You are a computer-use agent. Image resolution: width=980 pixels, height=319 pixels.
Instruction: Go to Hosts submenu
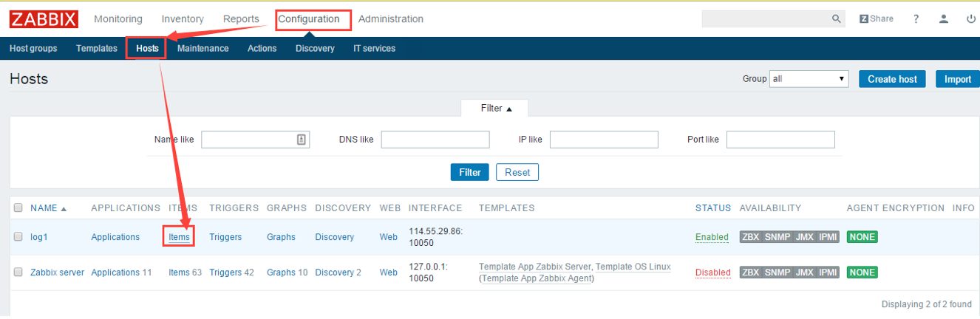coord(147,49)
